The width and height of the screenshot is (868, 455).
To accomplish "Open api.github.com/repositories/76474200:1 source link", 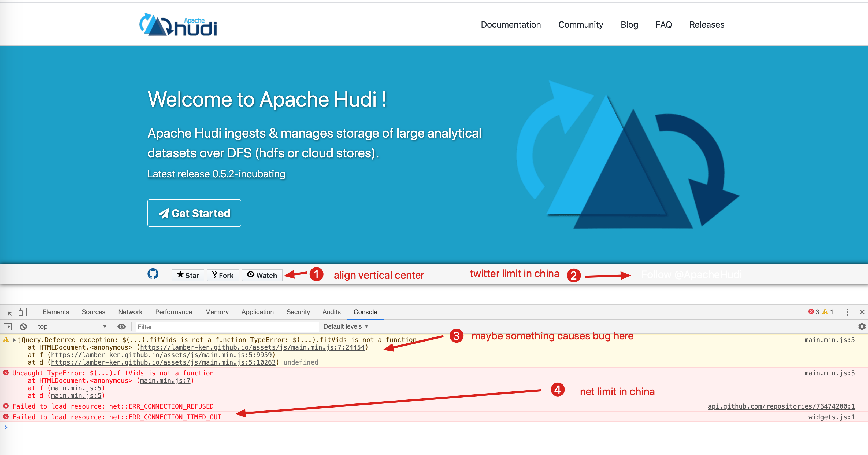I will pos(781,406).
